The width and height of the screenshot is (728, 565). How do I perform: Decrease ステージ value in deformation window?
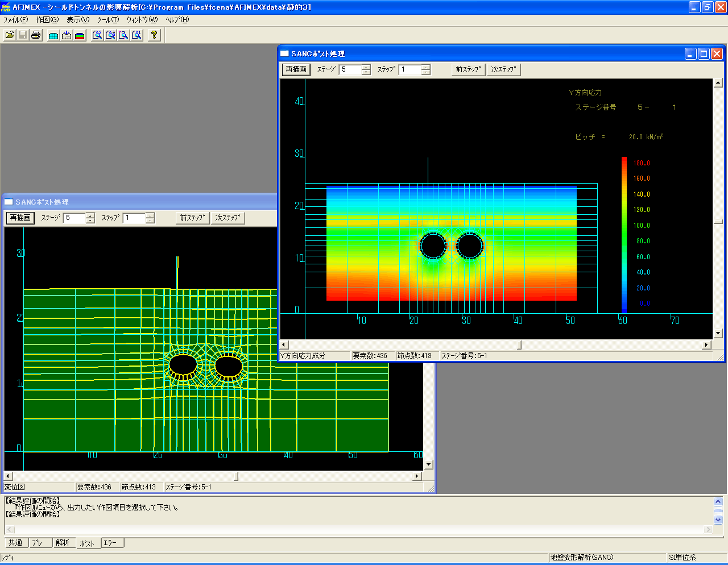click(90, 221)
